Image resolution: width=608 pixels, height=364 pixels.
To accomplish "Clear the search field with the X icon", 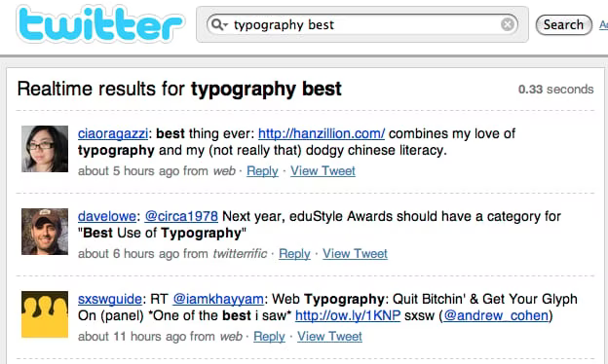I will (508, 24).
